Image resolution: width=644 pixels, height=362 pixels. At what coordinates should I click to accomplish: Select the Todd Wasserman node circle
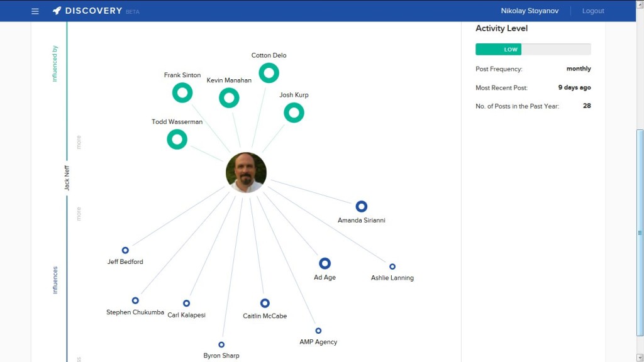click(177, 140)
